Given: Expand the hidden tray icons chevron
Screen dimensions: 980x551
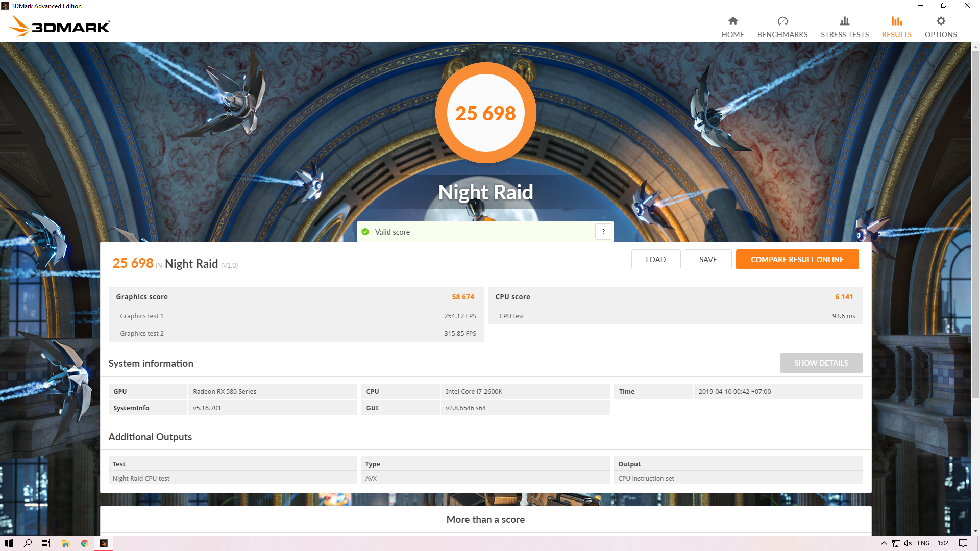Looking at the screenshot, I should (x=884, y=543).
